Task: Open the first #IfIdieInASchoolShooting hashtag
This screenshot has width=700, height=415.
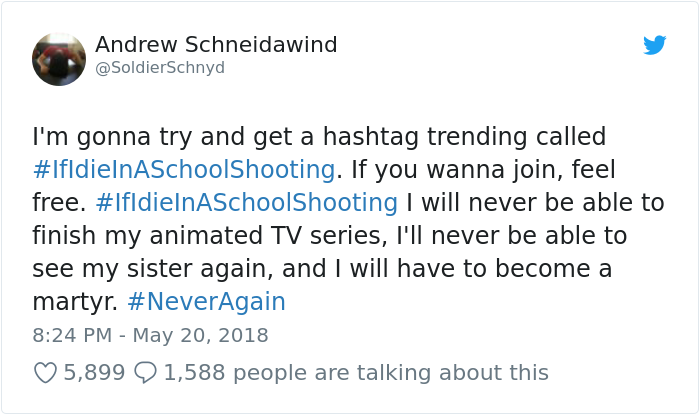Action: click(183, 169)
